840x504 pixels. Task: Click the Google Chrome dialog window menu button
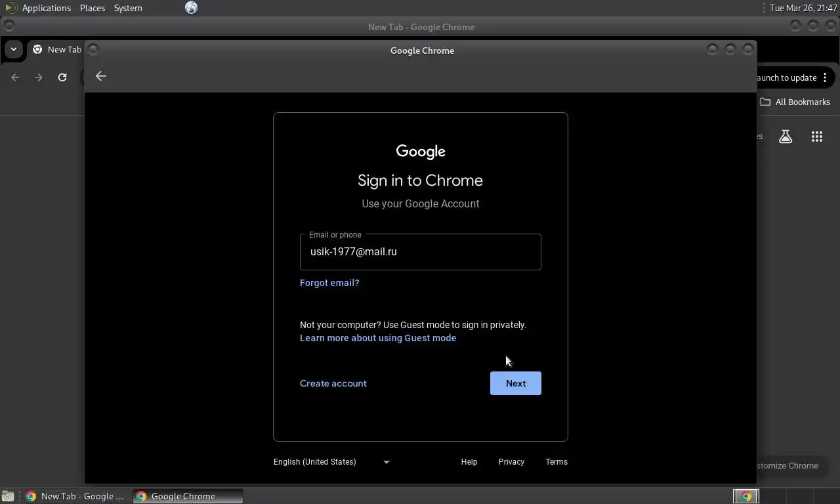(93, 50)
